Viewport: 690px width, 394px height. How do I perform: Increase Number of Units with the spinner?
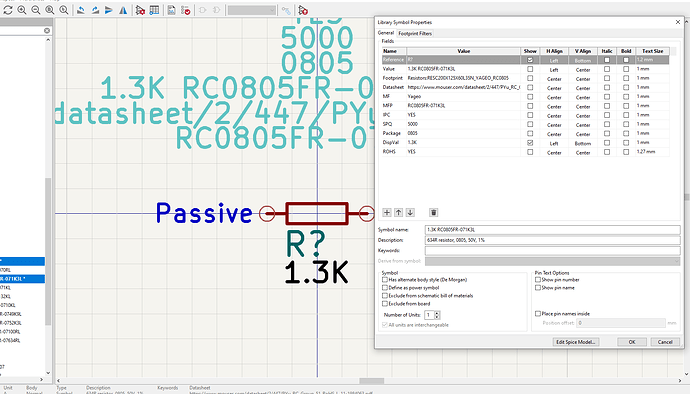437,313
